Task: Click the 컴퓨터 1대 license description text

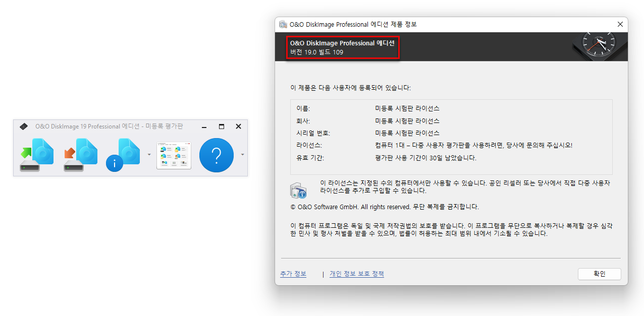Action: (x=473, y=145)
